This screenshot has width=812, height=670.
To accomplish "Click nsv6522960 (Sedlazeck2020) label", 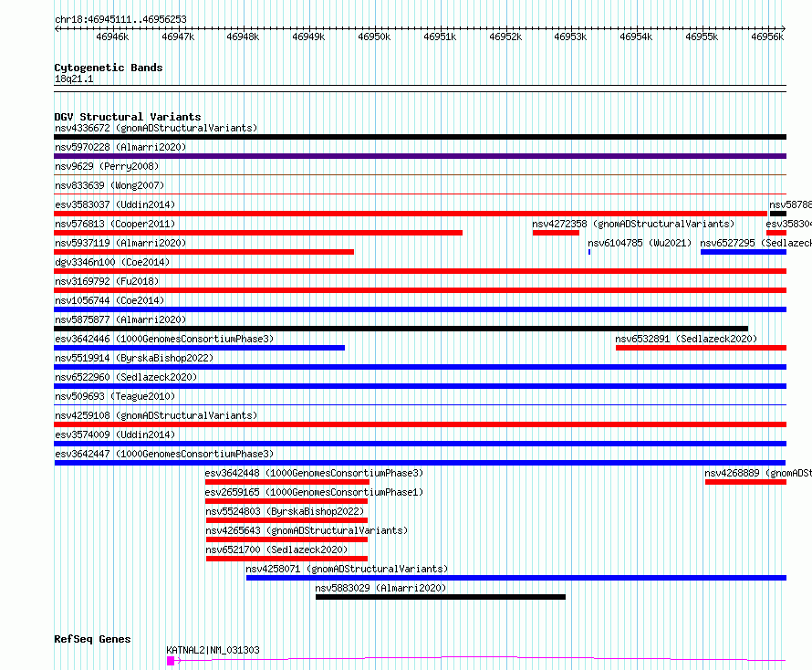I will [x=126, y=377].
